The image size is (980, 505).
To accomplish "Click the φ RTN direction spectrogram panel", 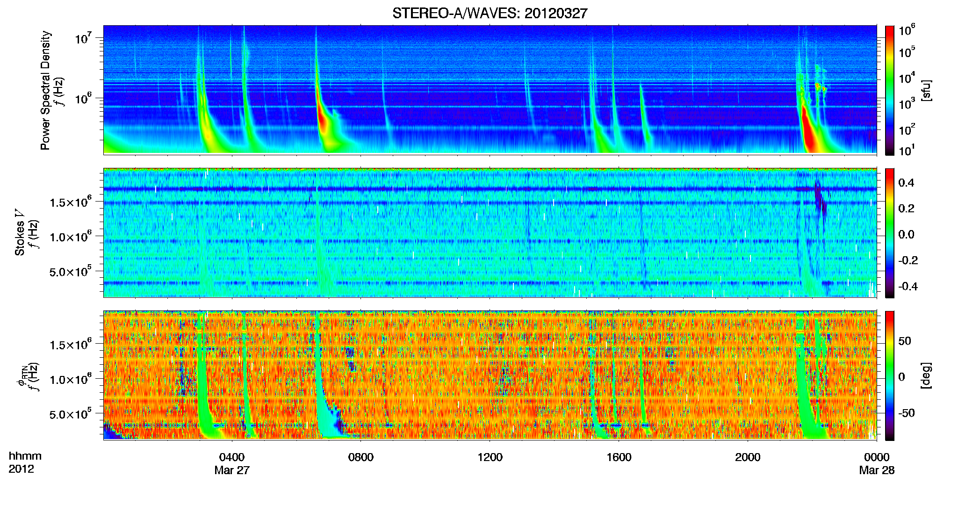I will tap(490, 375).
